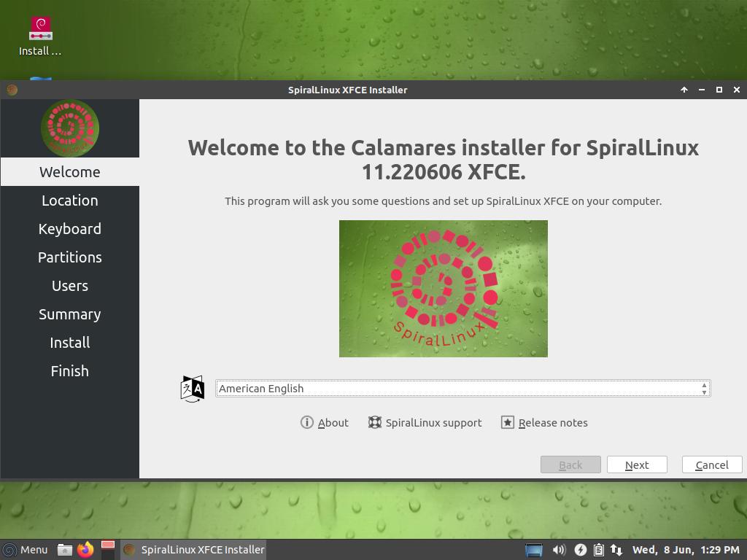Minimize the installer window
This screenshot has width=747, height=560.
tap(702, 90)
